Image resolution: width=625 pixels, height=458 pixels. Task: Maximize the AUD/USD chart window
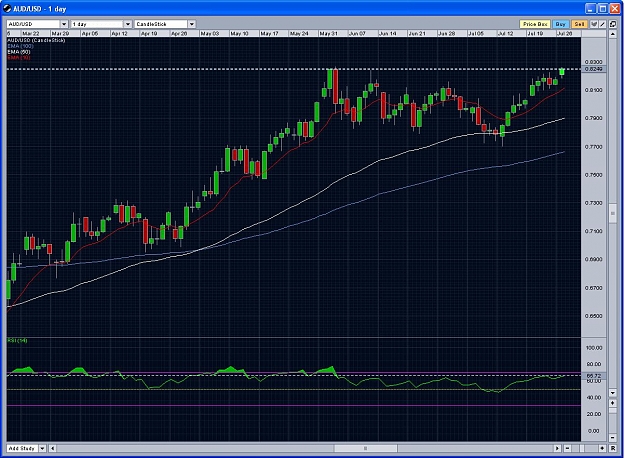coord(603,9)
